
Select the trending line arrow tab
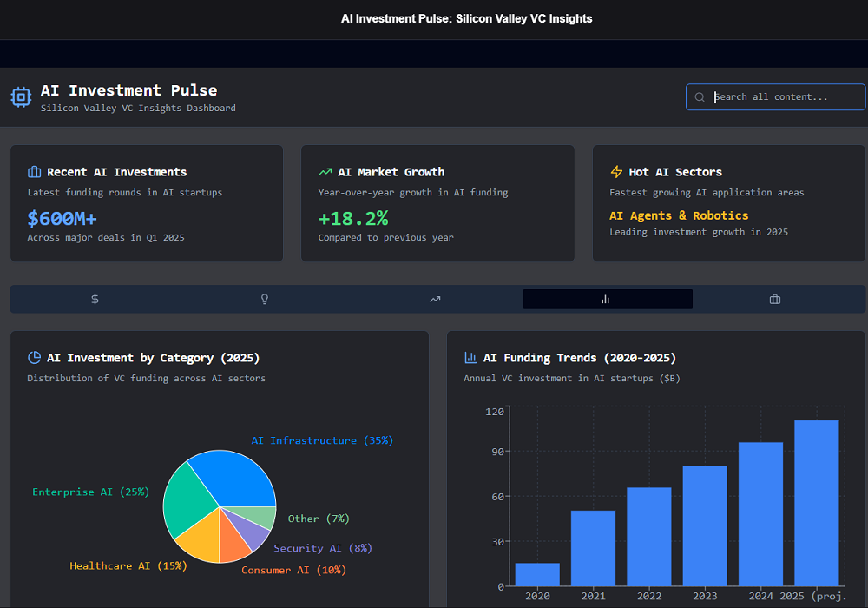click(435, 300)
